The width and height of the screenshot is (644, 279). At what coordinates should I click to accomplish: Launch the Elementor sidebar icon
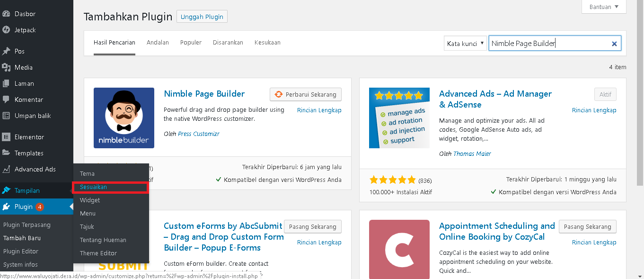pos(6,137)
